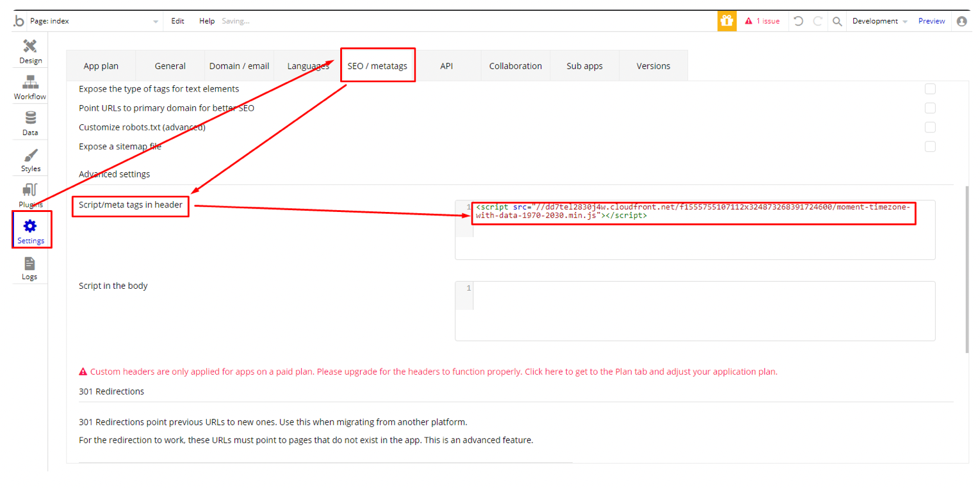Open the 1 issue warning indicator
The height and width of the screenshot is (488, 980).
(x=762, y=21)
